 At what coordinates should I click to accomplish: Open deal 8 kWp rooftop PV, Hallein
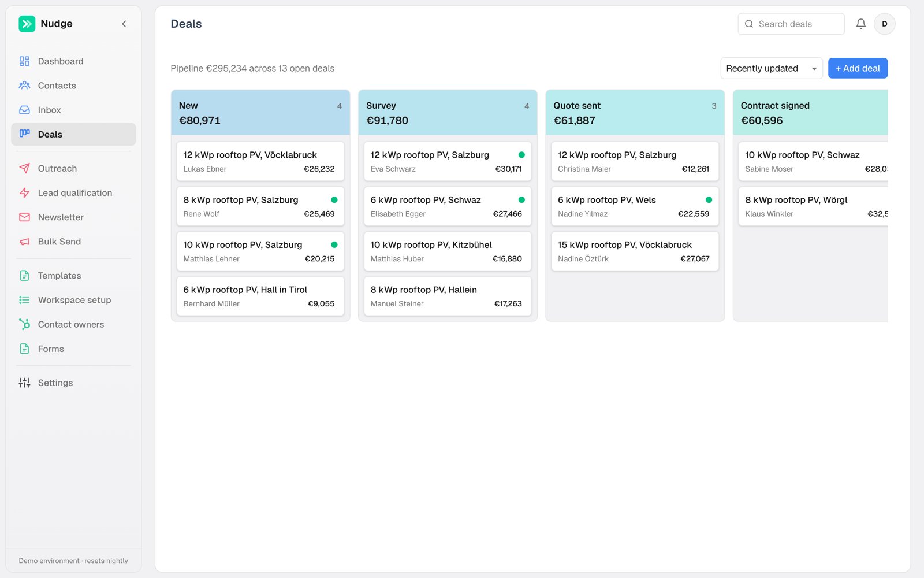point(448,297)
